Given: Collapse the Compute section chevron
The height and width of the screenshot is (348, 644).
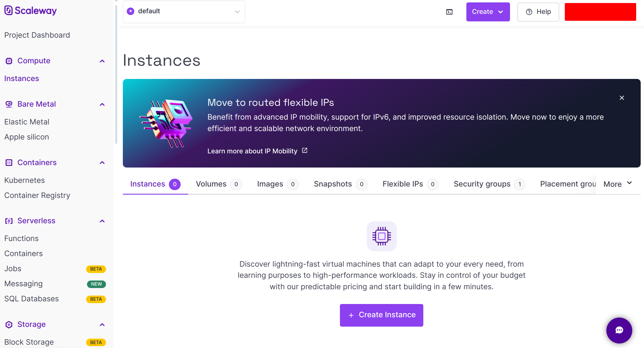Looking at the screenshot, I should coord(102,61).
